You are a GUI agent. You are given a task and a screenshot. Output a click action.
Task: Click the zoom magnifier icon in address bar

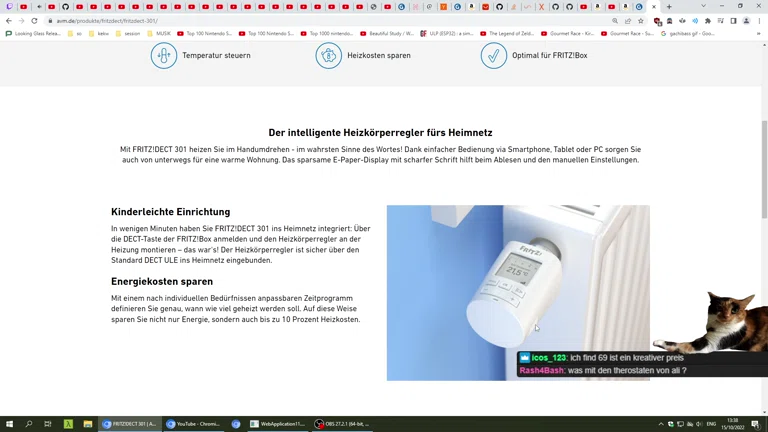coord(615,21)
